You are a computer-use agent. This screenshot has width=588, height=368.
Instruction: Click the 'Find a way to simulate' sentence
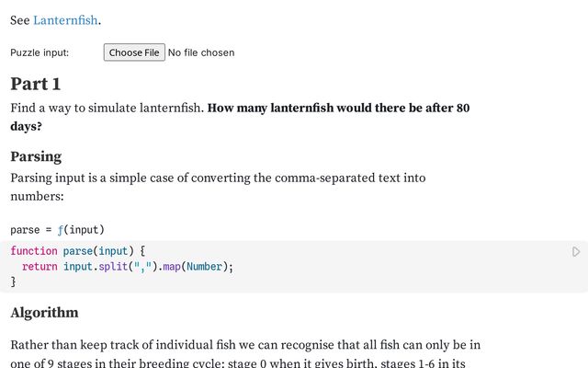(x=107, y=109)
